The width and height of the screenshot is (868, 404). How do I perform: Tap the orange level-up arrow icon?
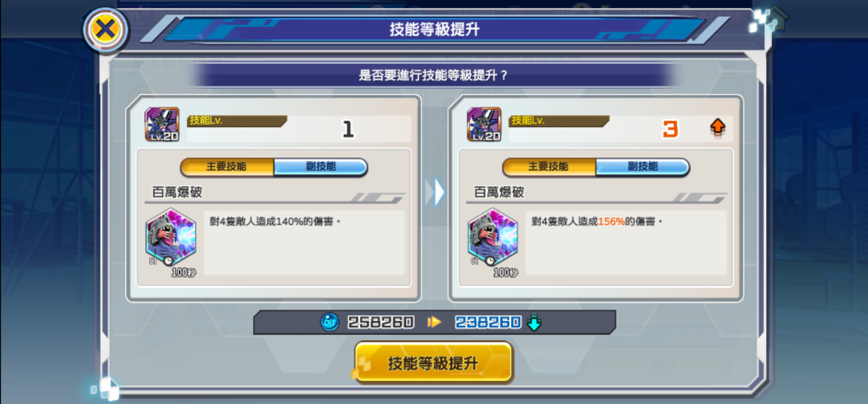click(718, 128)
